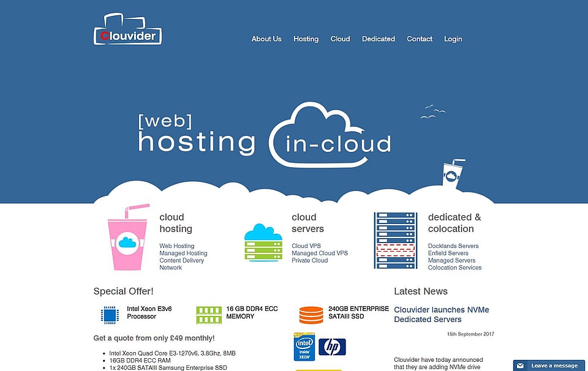The height and width of the screenshot is (371, 588).
Task: Click the 240GB ENTERPRISE SATAIII SSD text
Action: (358, 313)
